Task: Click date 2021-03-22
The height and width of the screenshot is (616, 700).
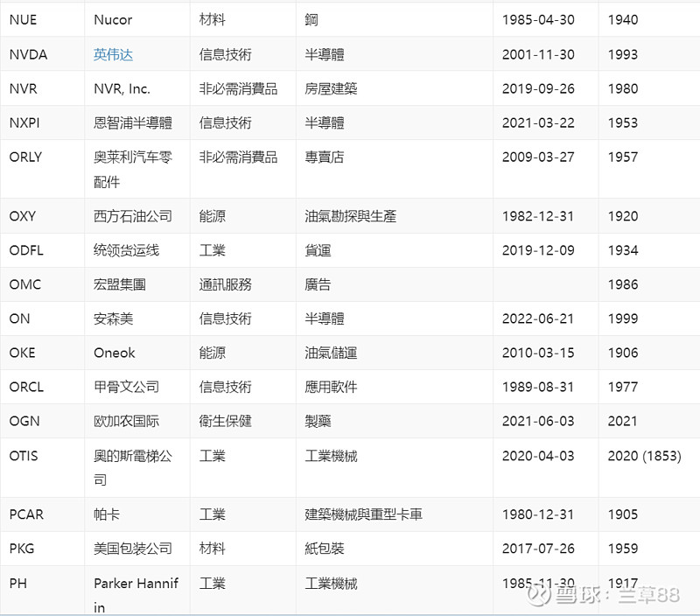Action: click(x=538, y=122)
